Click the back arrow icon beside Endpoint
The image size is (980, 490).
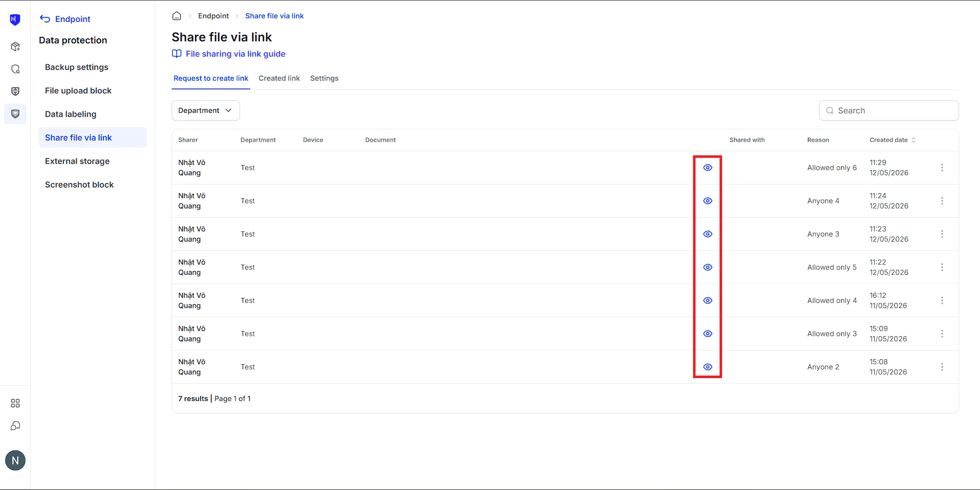(x=45, y=19)
